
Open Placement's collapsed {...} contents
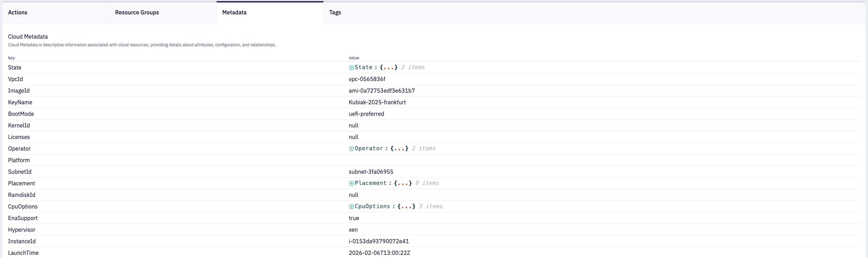coord(403,183)
